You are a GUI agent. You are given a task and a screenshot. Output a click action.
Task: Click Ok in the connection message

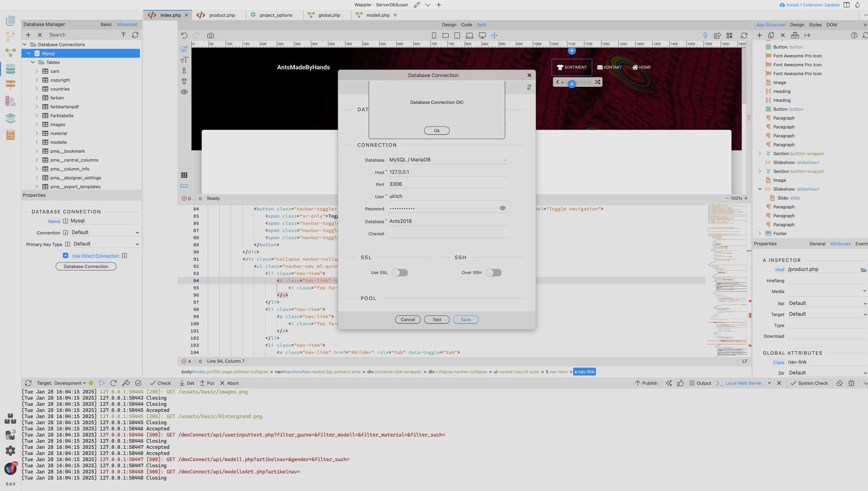click(437, 131)
